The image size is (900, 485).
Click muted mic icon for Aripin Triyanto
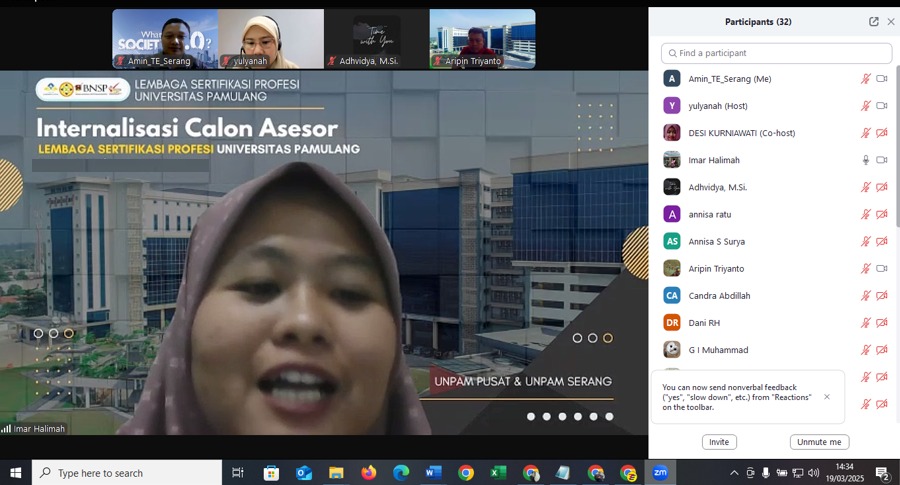(866, 268)
